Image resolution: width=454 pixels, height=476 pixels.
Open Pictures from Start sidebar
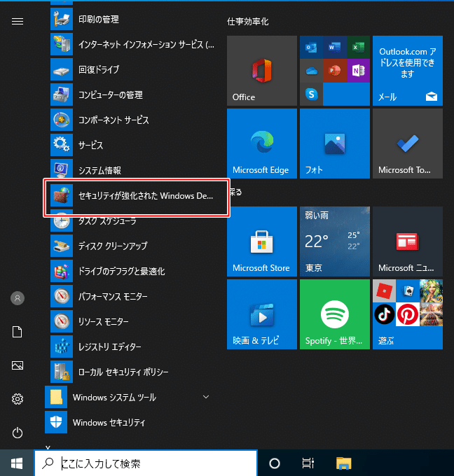click(x=18, y=365)
